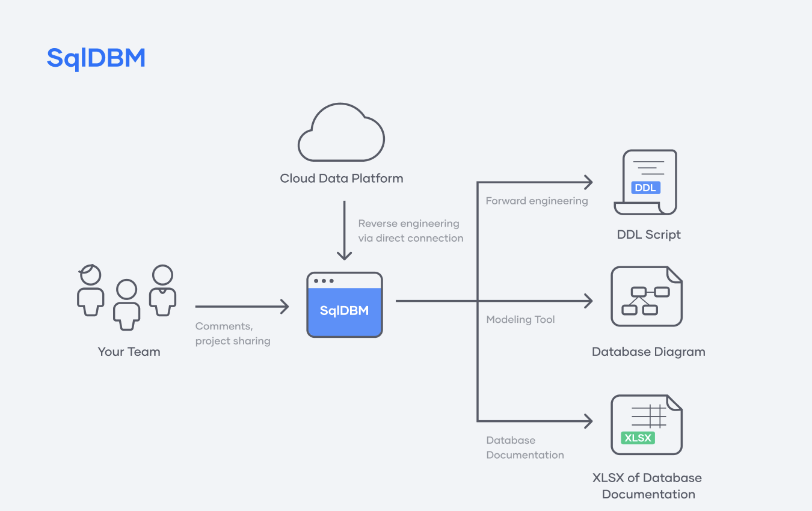Click the SqlDBM app window icon

point(345,305)
